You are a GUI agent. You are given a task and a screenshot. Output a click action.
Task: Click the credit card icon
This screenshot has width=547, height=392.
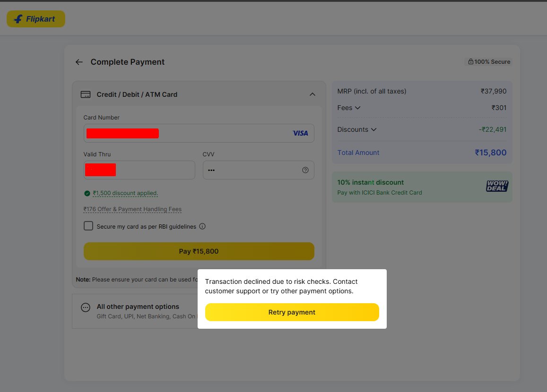86,94
